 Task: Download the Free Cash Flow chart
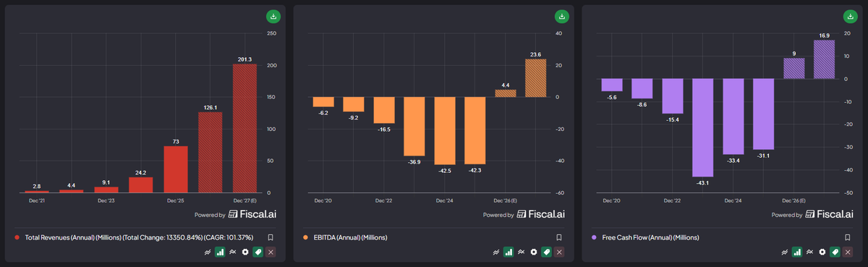(851, 16)
